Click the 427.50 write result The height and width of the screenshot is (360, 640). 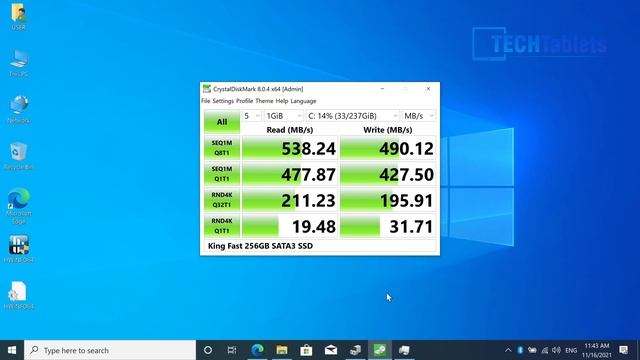tap(388, 174)
